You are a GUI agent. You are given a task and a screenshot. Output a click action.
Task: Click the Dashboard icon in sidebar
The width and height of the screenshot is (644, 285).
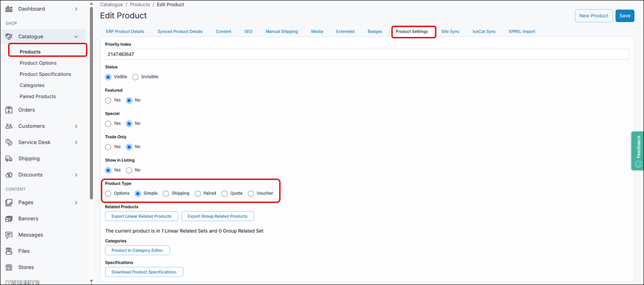(x=9, y=9)
